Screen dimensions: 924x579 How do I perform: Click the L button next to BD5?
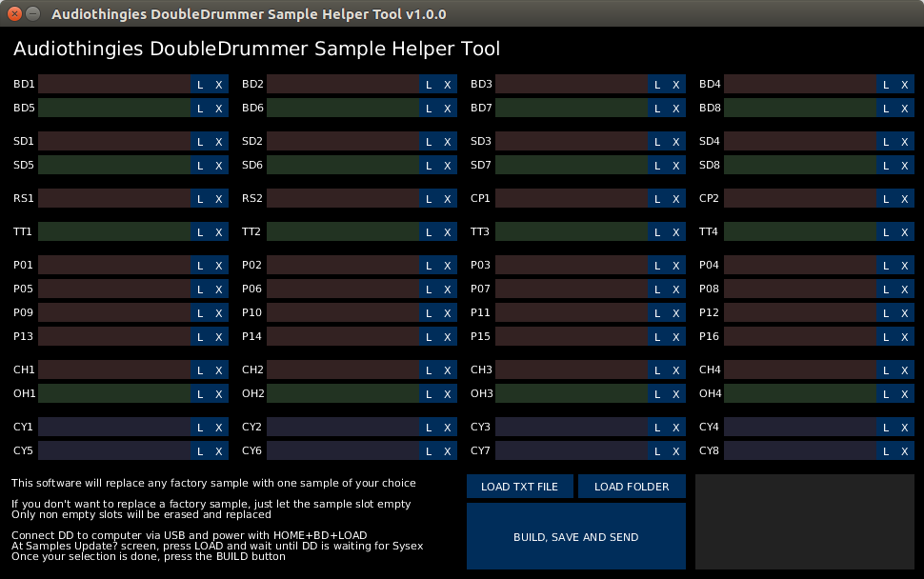(x=200, y=108)
